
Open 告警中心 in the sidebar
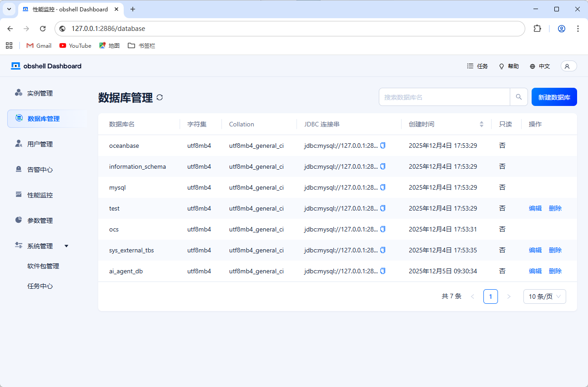click(x=40, y=170)
